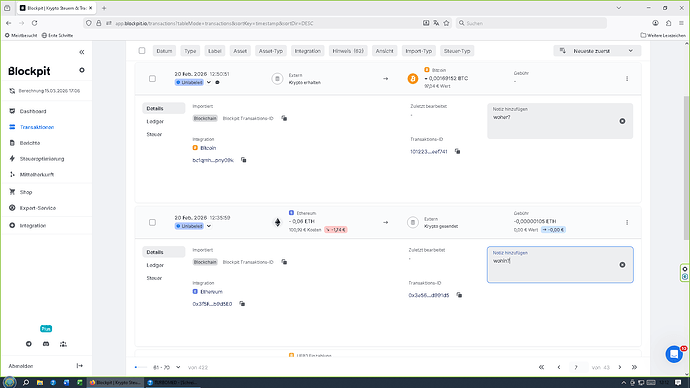The height and width of the screenshot is (388, 690).
Task: Open the Hinweis (62) filter
Action: point(348,51)
